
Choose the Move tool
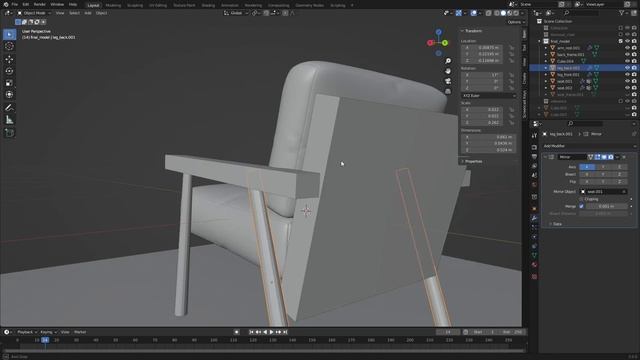point(9,59)
